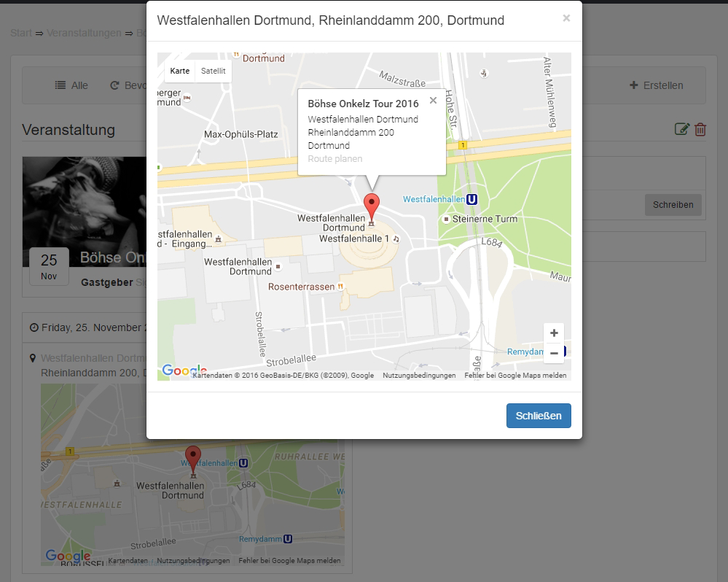Show Alle events list
The height and width of the screenshot is (582, 728).
[71, 85]
